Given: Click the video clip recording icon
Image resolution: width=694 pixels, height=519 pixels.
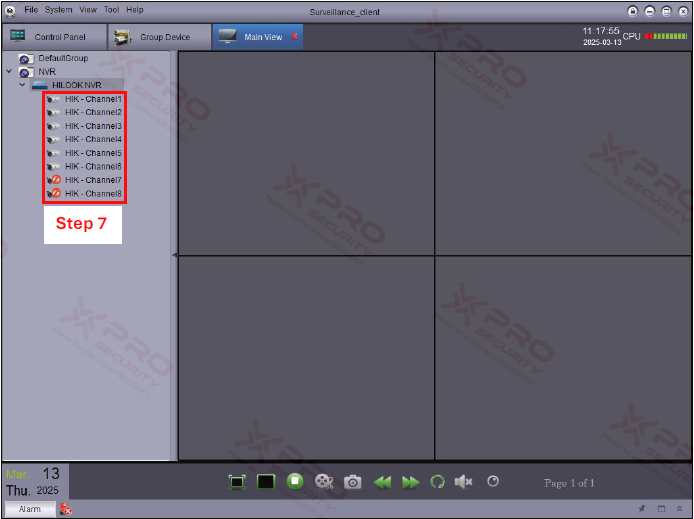Looking at the screenshot, I should pyautogui.click(x=324, y=481).
